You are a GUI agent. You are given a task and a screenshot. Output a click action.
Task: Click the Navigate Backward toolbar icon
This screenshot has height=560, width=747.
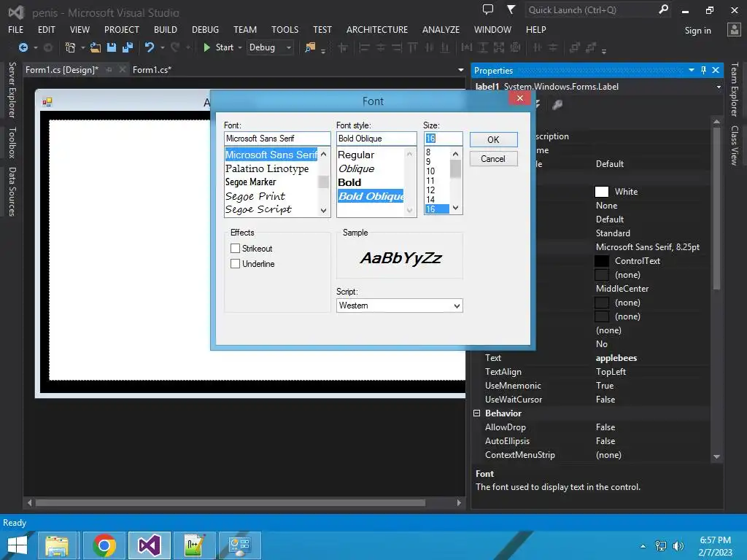pyautogui.click(x=23, y=47)
